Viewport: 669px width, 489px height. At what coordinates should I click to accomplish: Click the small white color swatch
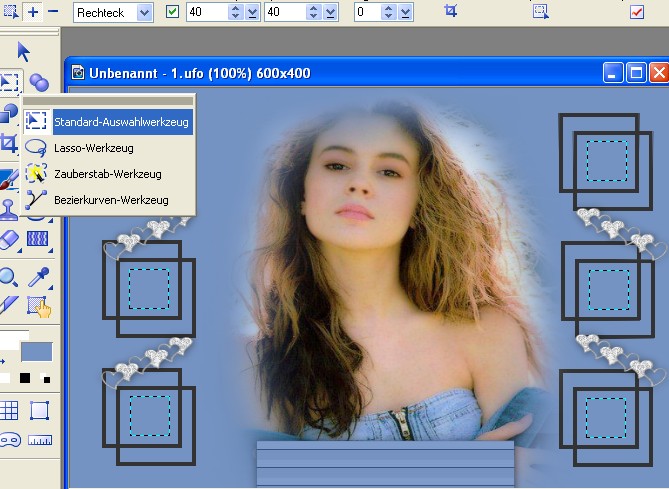(x=5, y=378)
